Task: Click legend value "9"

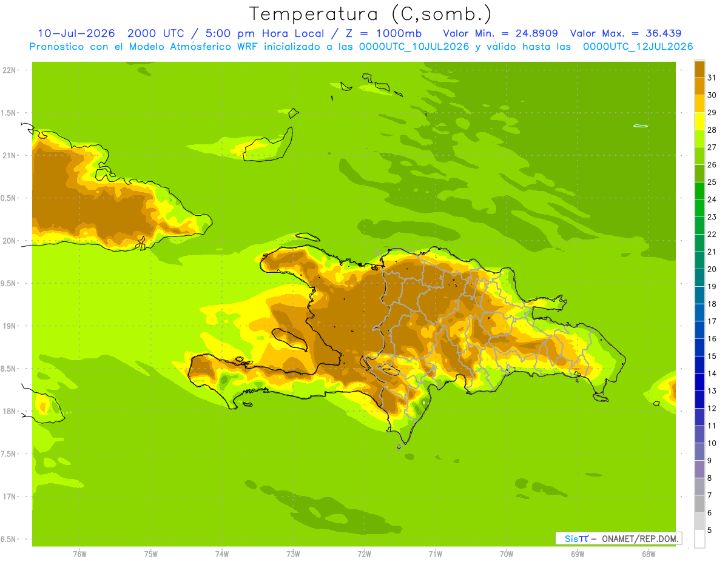Action: (710, 461)
